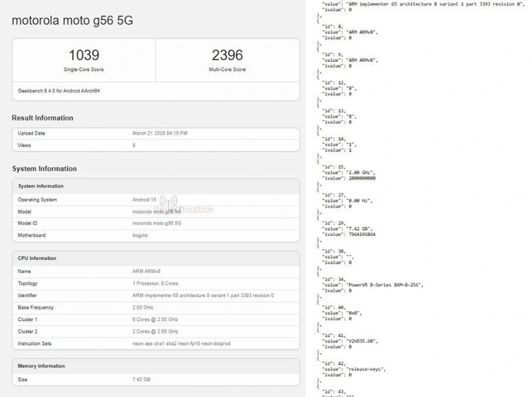Viewport: 532px width, 397px height.
Task: Click the Views row label
Action: coord(24,145)
